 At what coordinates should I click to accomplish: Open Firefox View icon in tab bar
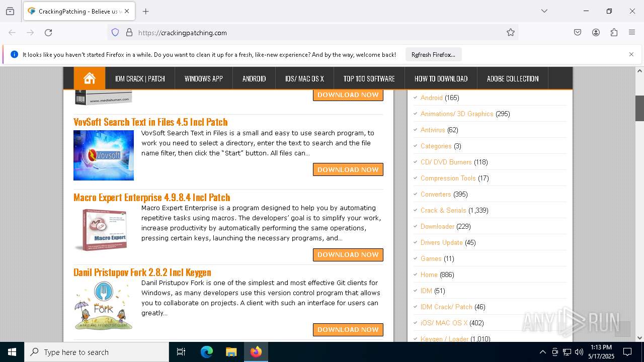[x=10, y=11]
